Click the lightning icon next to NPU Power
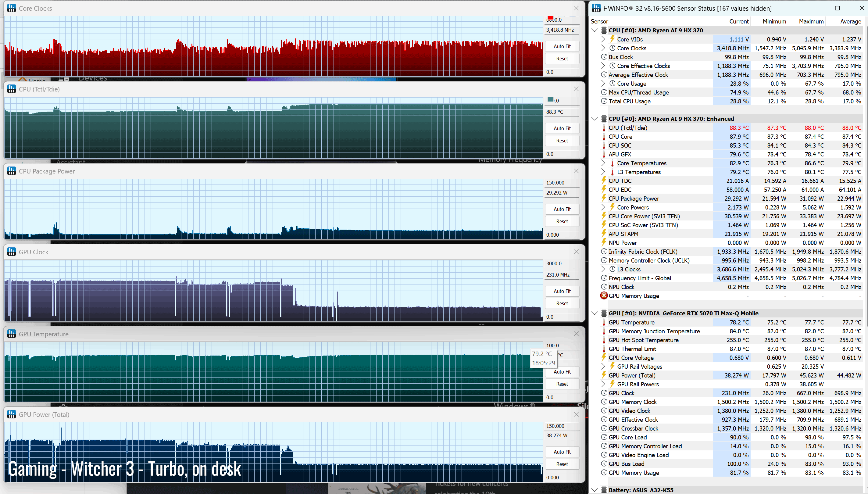 [x=604, y=242]
